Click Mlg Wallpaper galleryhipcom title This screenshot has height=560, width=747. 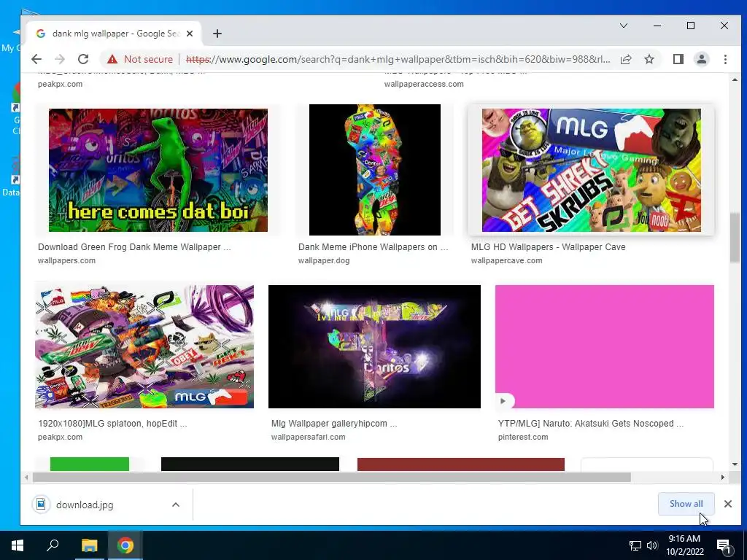(334, 424)
